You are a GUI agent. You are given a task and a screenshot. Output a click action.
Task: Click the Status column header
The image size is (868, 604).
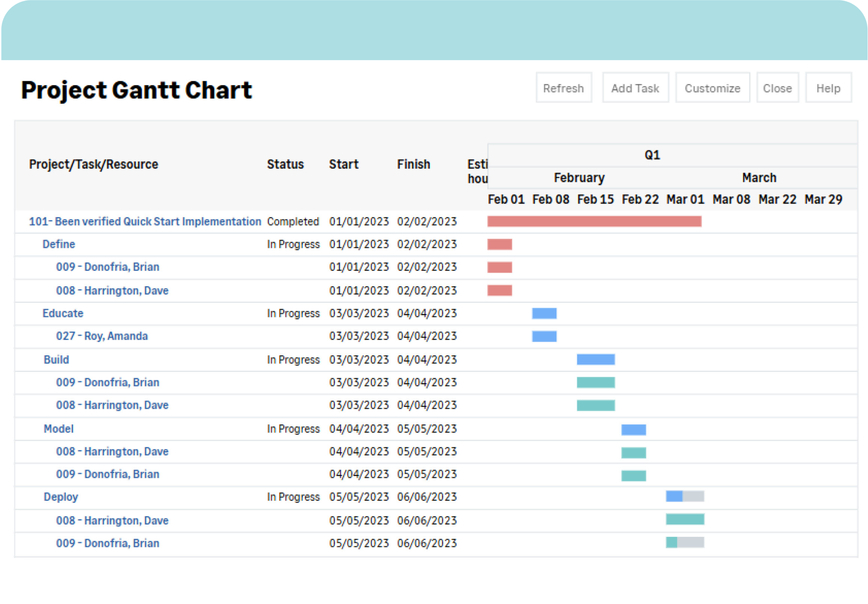[285, 164]
